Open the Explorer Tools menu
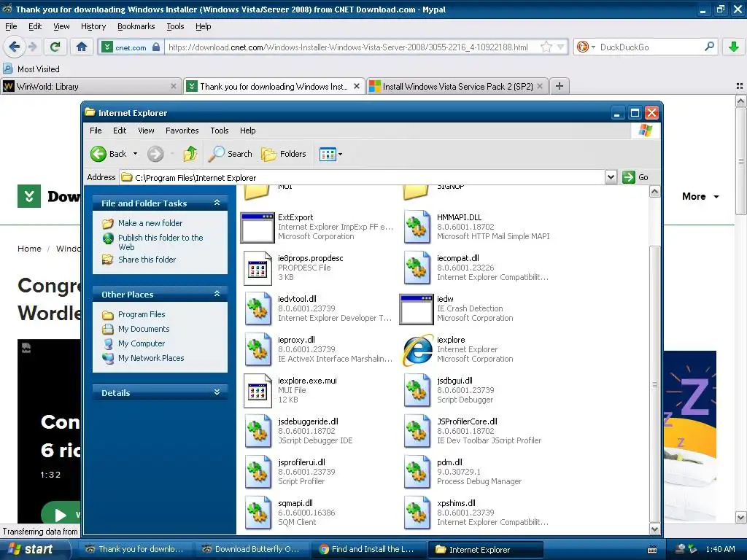747x560 pixels. click(x=219, y=131)
